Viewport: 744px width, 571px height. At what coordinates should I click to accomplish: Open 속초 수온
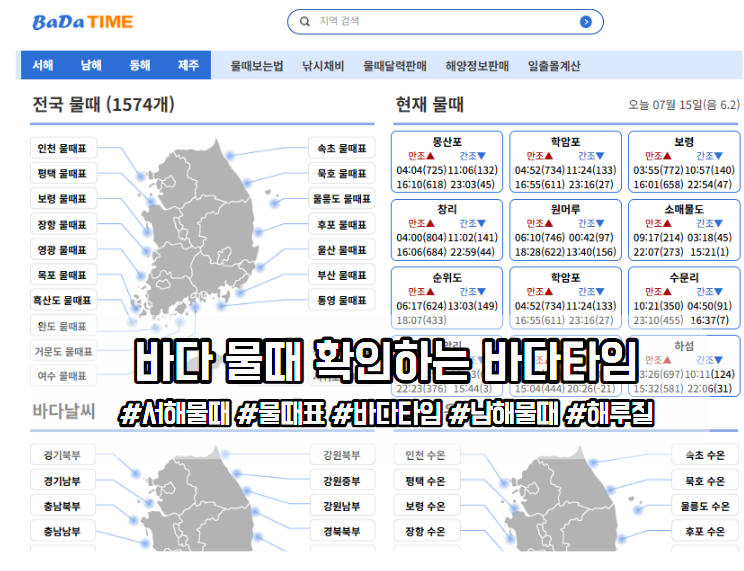(705, 455)
